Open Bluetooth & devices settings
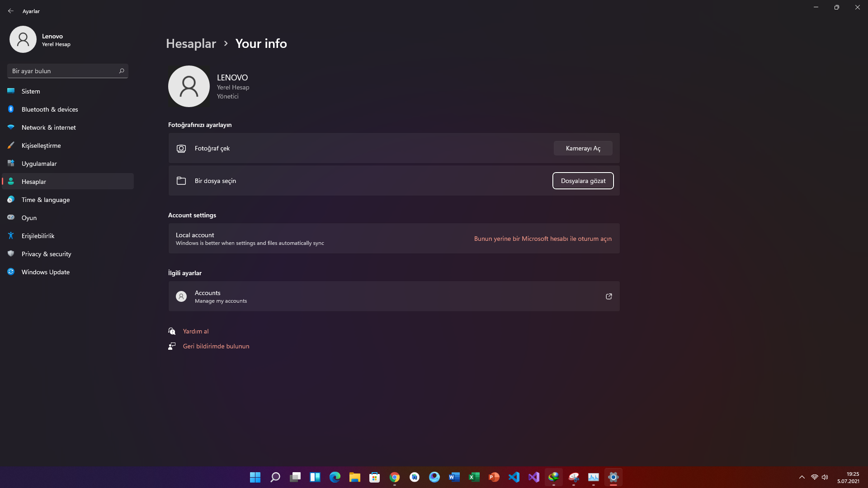868x488 pixels. [x=50, y=109]
